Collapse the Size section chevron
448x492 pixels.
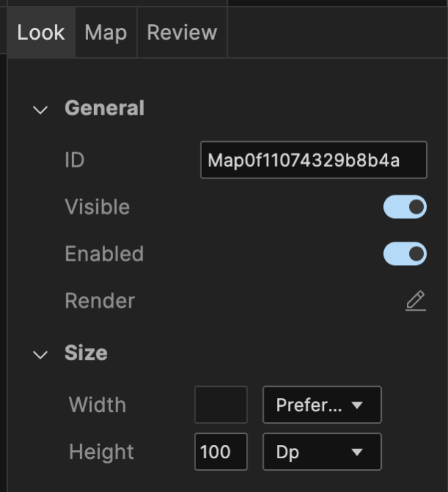click(x=40, y=355)
